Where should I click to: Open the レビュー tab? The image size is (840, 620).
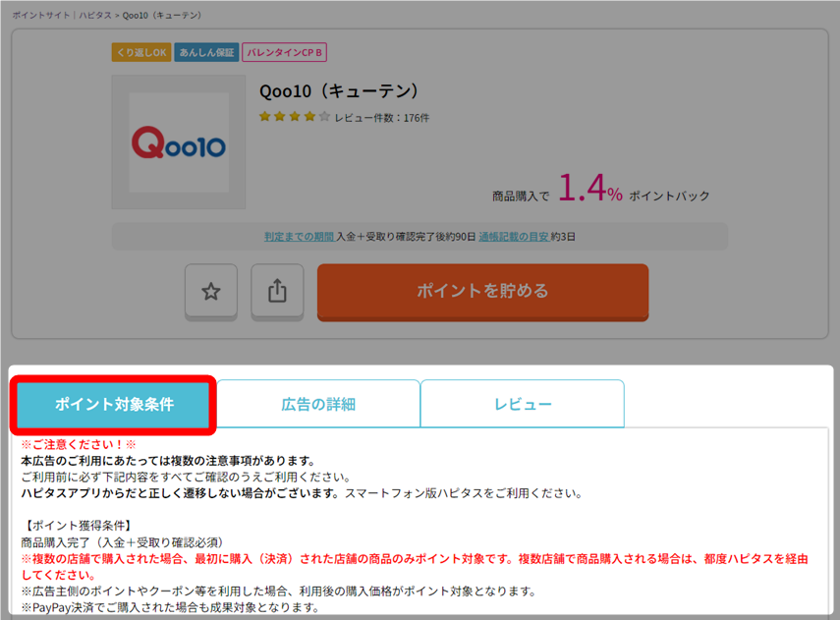(523, 404)
